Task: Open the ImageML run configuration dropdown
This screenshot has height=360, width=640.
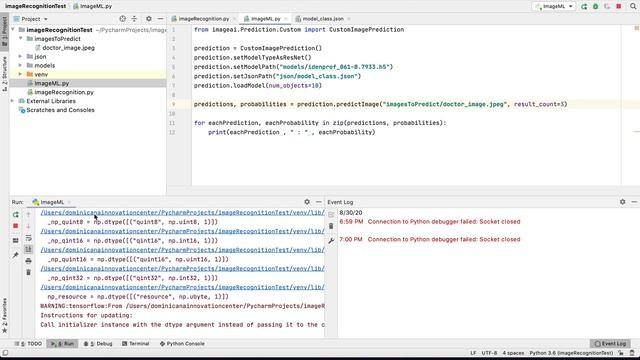Action: [x=554, y=7]
